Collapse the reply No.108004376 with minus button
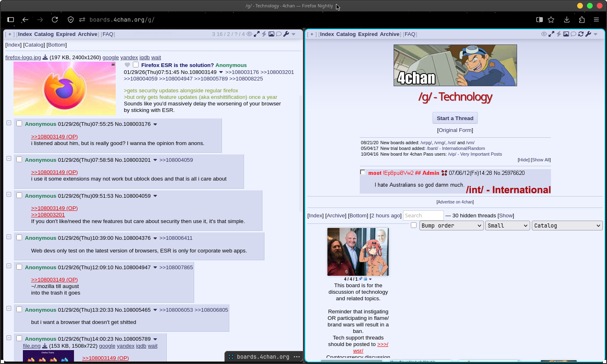The height and width of the screenshot is (364, 607). click(x=9, y=237)
